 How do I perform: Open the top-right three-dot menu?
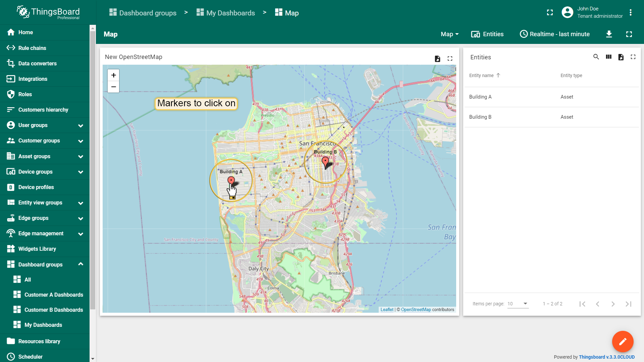(631, 12)
